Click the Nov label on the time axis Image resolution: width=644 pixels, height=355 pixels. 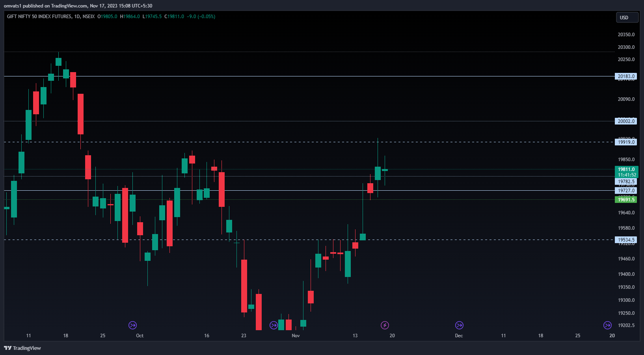pos(296,336)
